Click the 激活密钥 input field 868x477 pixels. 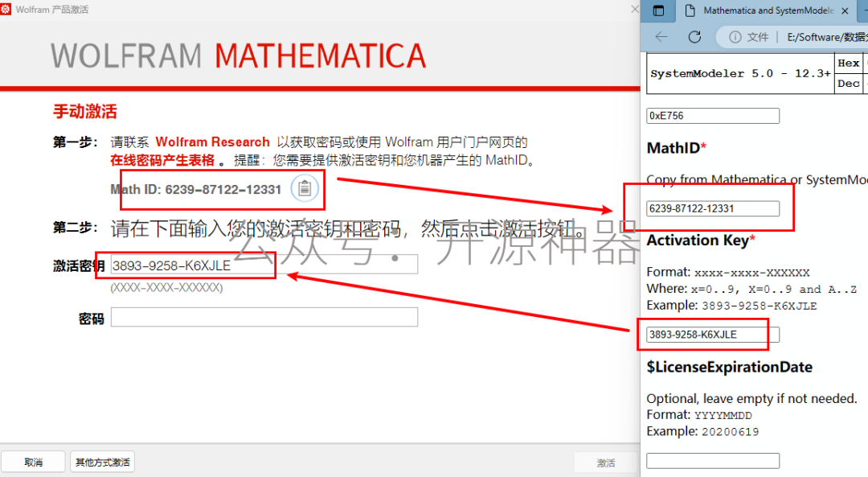tap(264, 265)
